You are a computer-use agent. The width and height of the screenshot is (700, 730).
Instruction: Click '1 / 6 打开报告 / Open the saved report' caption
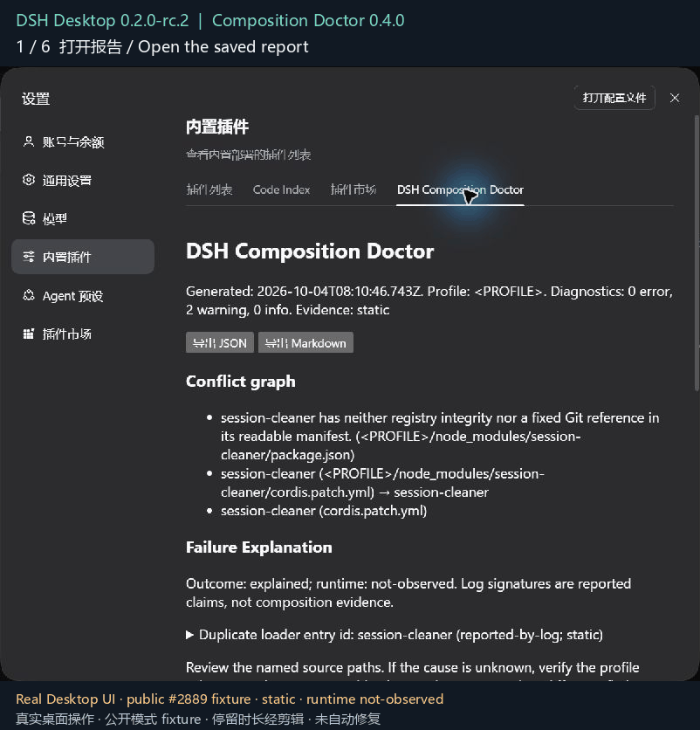(162, 46)
